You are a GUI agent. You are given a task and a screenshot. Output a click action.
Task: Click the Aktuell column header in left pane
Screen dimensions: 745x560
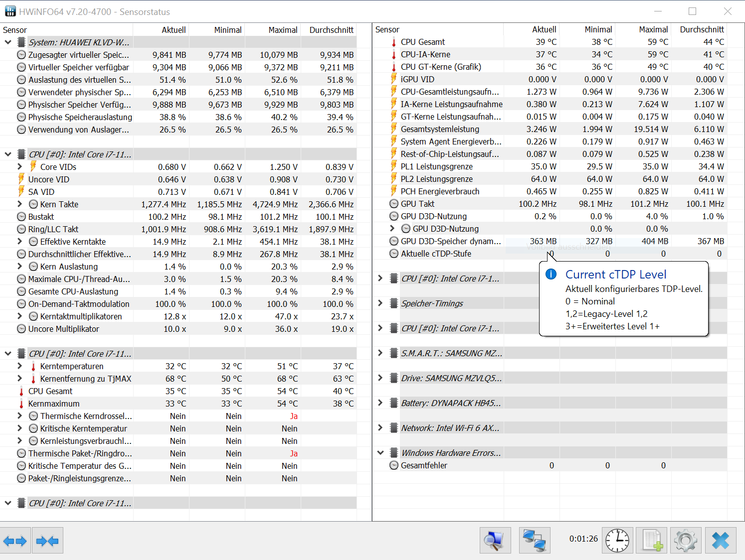point(174,30)
